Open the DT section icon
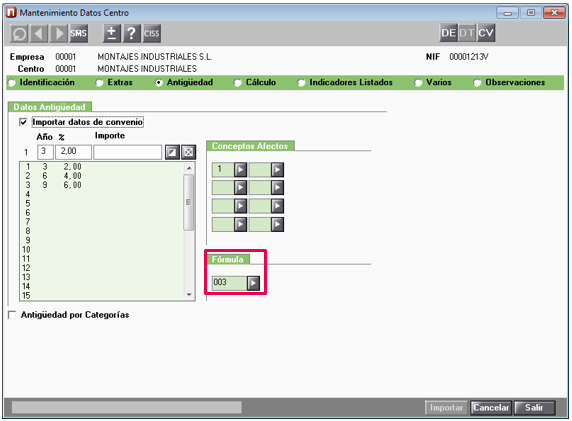Viewport: 572px width, 421px height. [467, 33]
